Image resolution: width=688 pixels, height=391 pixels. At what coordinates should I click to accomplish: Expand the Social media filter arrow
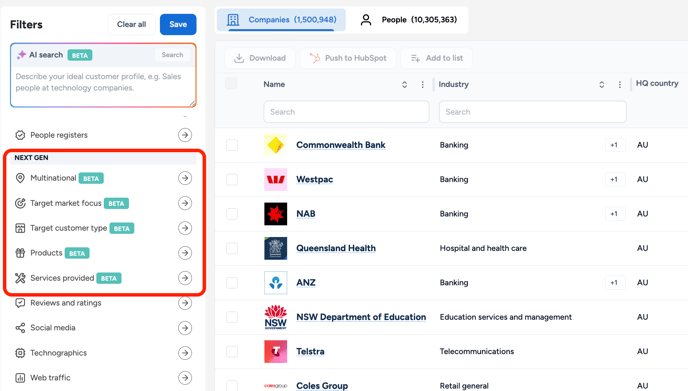tap(185, 328)
